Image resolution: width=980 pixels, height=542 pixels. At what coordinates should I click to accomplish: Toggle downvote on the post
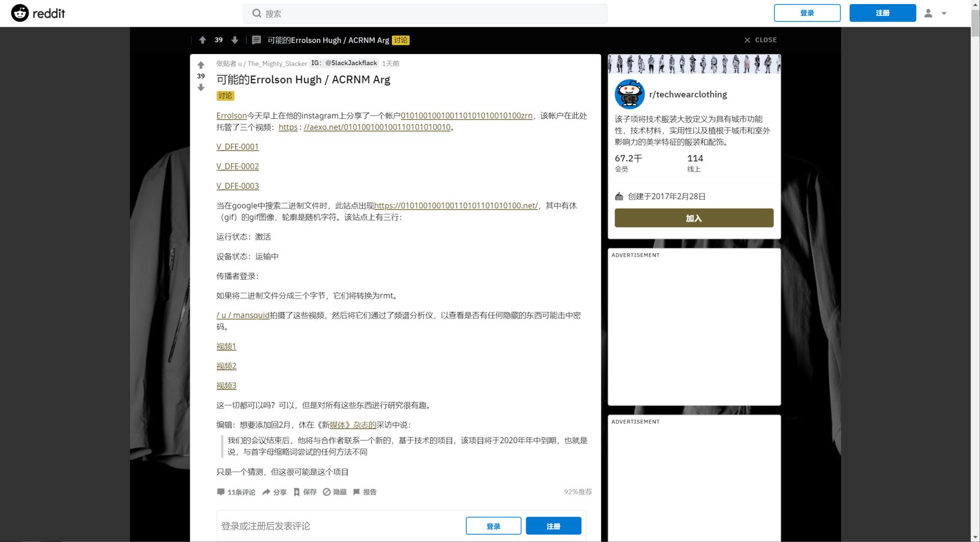(201, 87)
